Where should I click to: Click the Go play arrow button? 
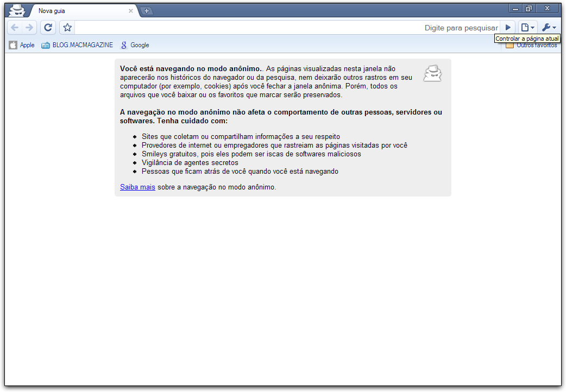point(508,28)
